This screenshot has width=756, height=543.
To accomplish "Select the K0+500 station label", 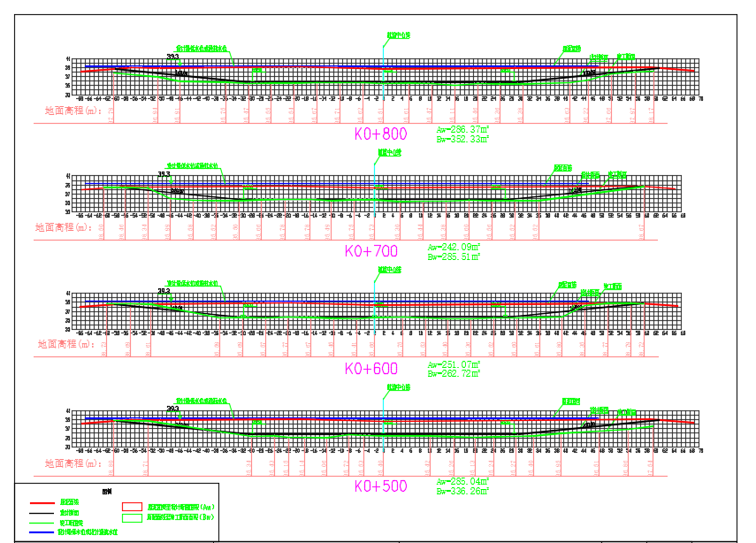I will click(x=381, y=486).
